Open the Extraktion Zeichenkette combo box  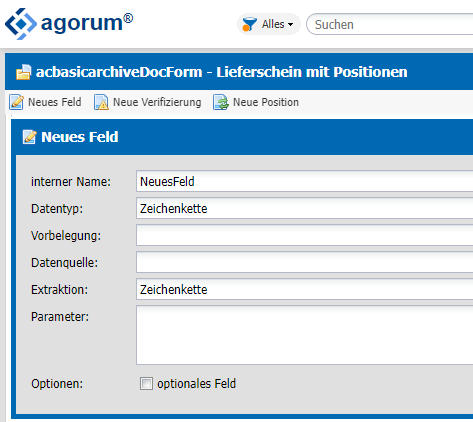[304, 289]
